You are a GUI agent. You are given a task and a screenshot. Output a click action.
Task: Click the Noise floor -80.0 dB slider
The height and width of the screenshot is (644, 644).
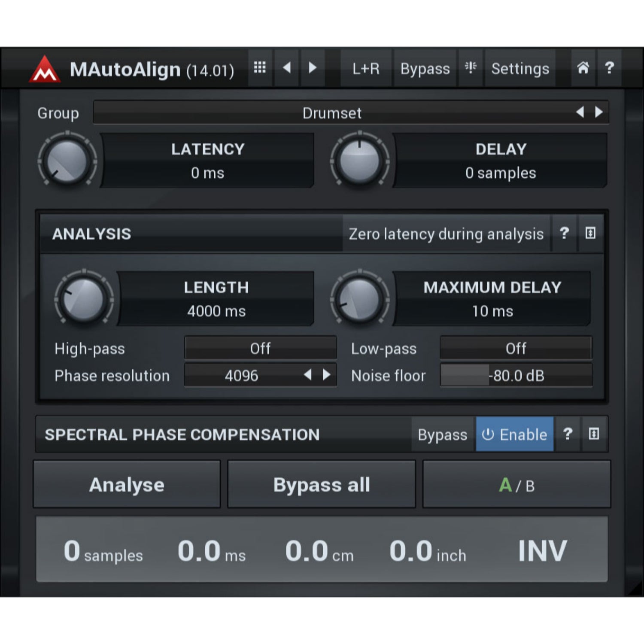pyautogui.click(x=516, y=376)
